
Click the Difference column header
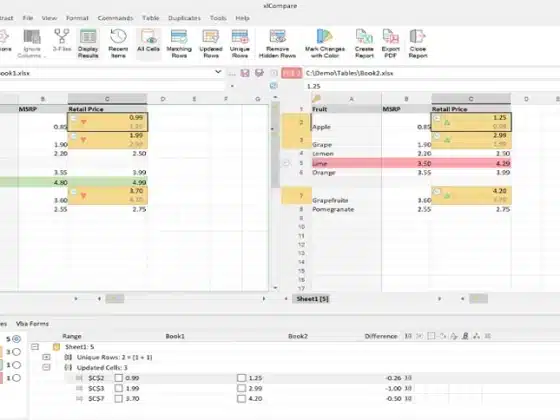pos(381,336)
